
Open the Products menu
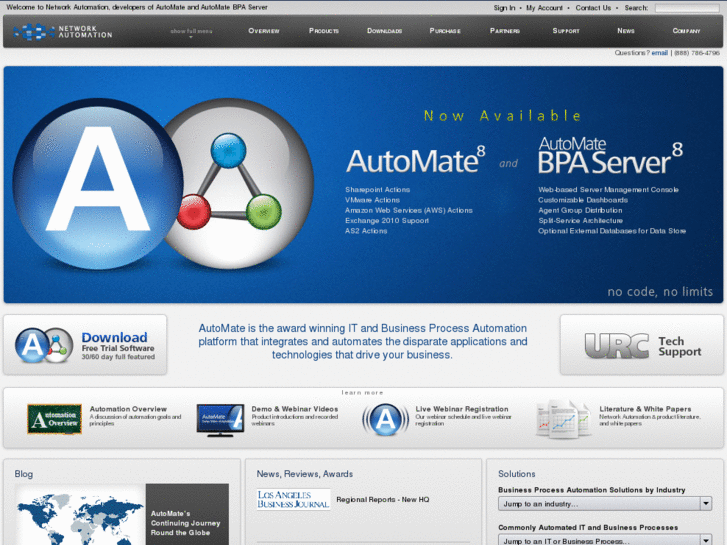324,31
